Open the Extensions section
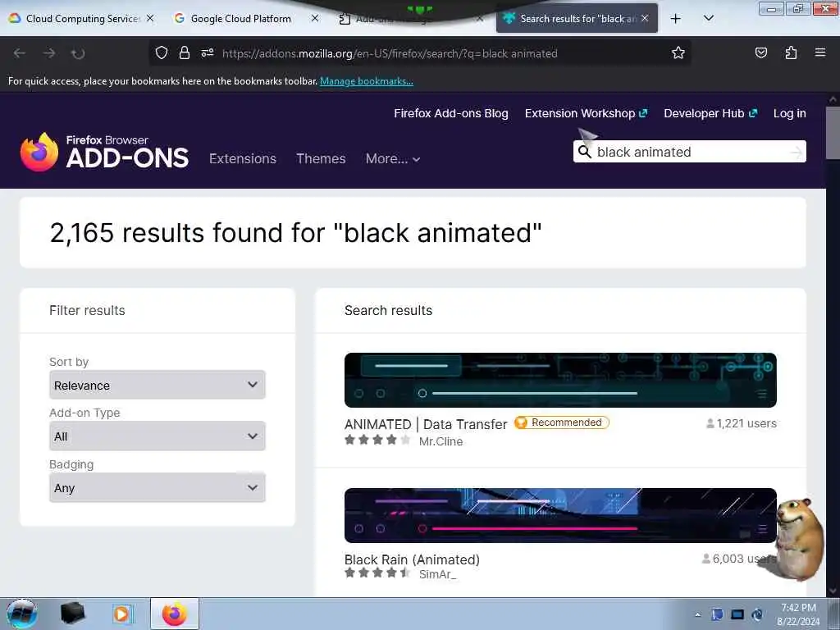840x630 pixels. coord(243,158)
